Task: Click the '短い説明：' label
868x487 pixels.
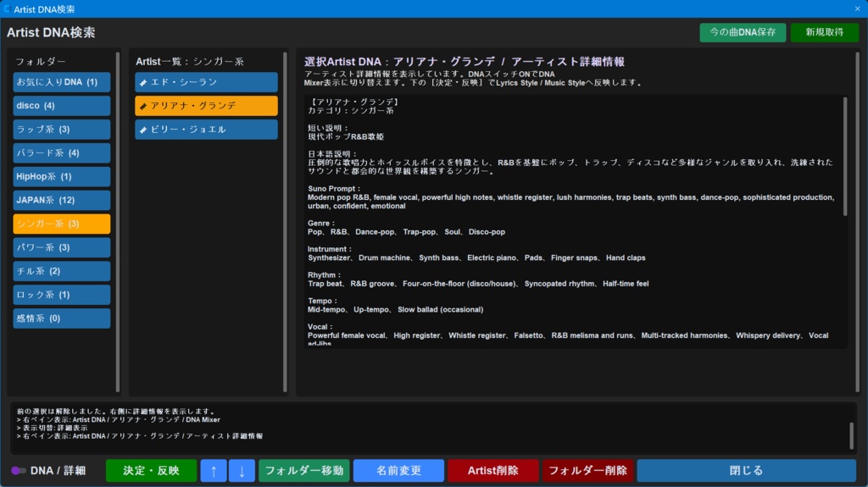Action: (x=328, y=129)
